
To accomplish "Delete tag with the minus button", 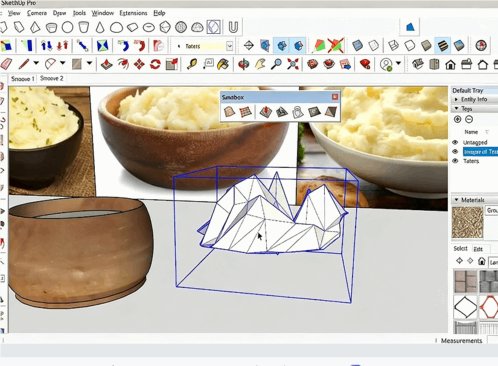I will [x=469, y=119].
